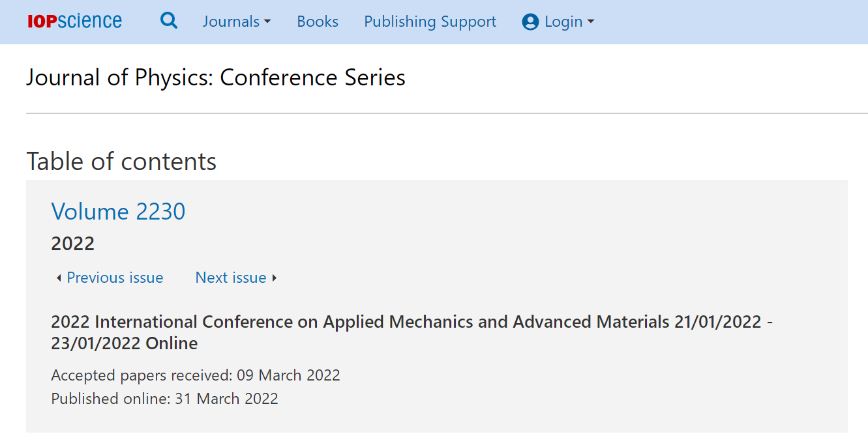The height and width of the screenshot is (445, 868).
Task: Click the Accepted papers received date line
Action: [196, 375]
